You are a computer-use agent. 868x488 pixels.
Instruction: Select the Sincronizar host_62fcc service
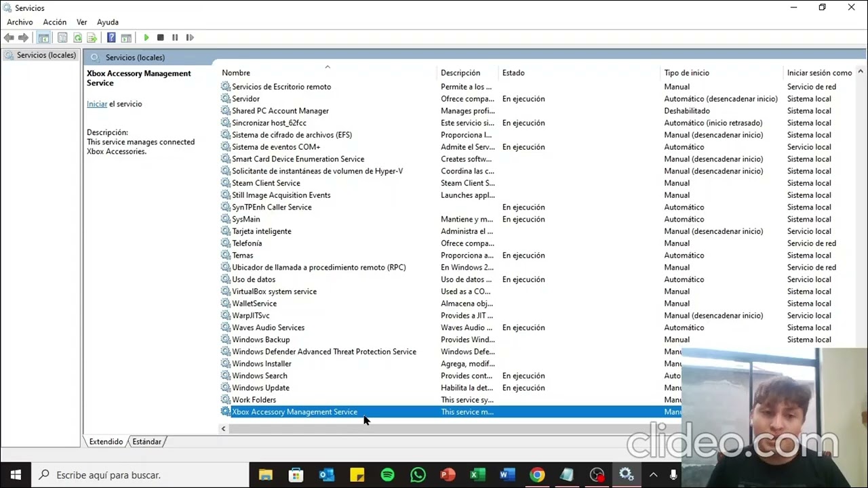[x=269, y=123]
